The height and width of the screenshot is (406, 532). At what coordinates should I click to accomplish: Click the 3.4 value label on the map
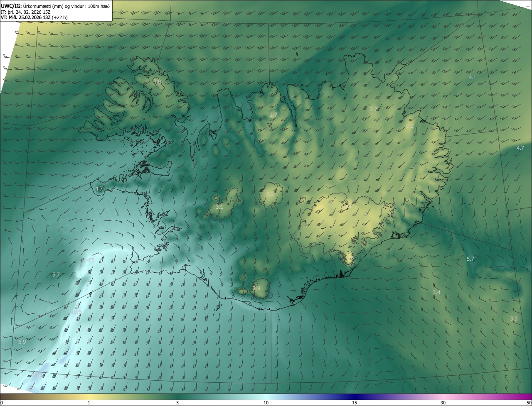[x=436, y=293]
